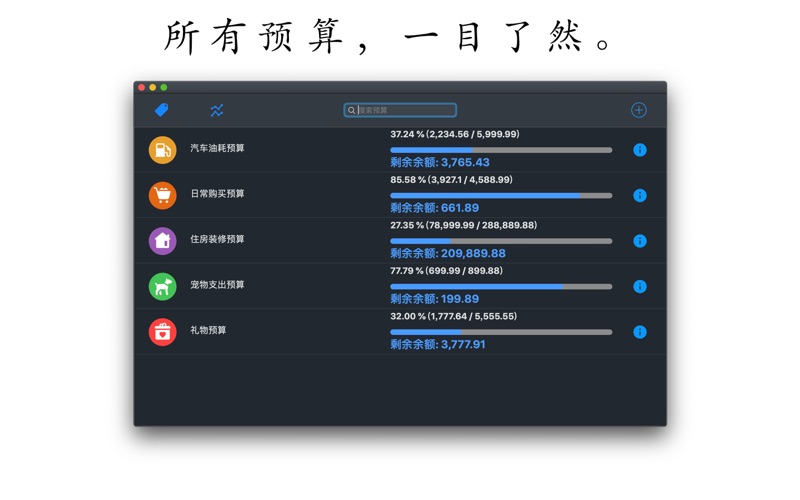Click 剩余余额: 199.89
800x500 pixels.
click(435, 298)
